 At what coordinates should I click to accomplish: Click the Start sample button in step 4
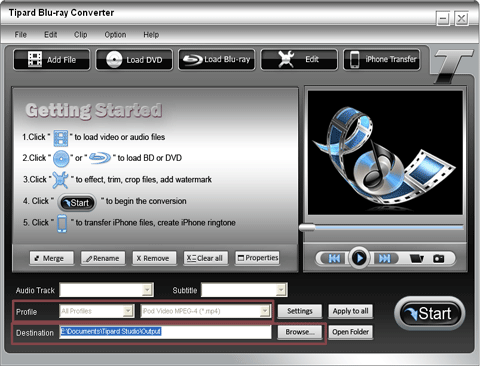pos(77,203)
